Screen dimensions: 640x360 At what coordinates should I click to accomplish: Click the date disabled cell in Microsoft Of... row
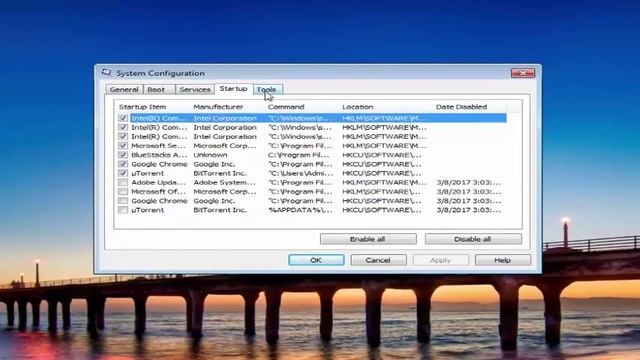point(469,191)
